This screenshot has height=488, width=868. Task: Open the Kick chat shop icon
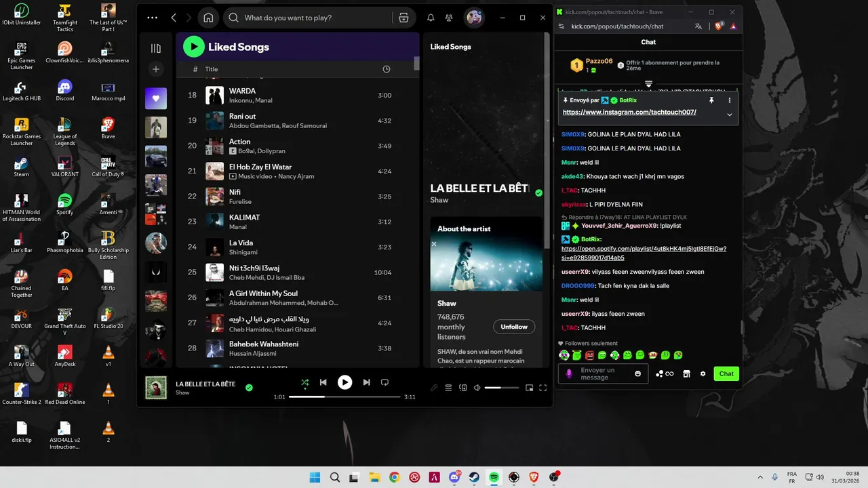686,373
